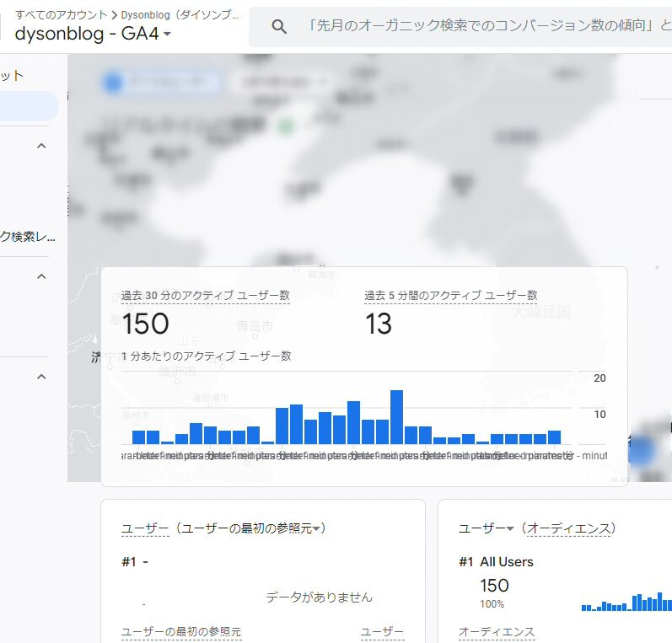Image resolution: width=672 pixels, height=643 pixels.
Task: Click the ユーザー column header
Action: pyautogui.click(x=382, y=632)
